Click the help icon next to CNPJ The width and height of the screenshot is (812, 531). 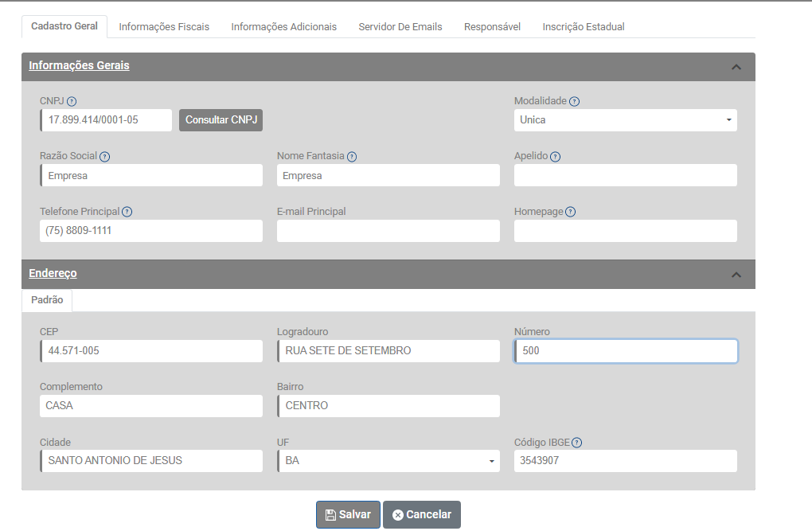72,101
